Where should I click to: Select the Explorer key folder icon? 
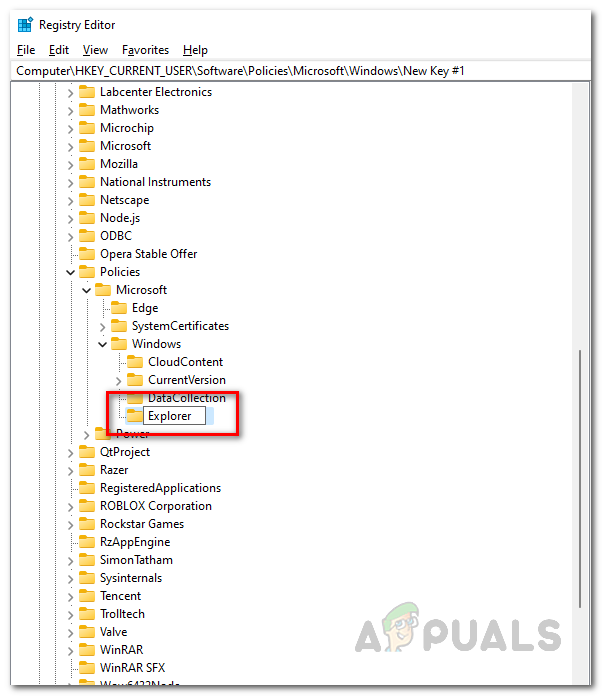point(135,416)
